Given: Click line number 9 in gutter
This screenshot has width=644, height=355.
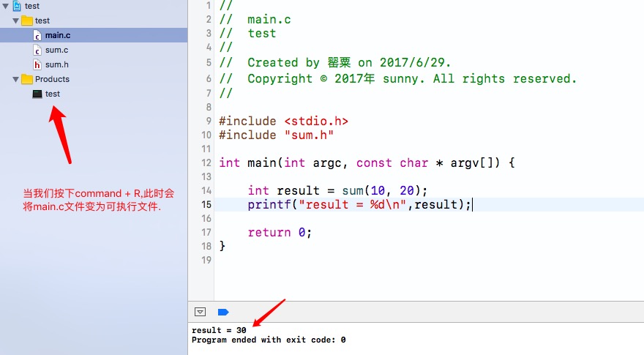Looking at the screenshot, I should [x=209, y=121].
